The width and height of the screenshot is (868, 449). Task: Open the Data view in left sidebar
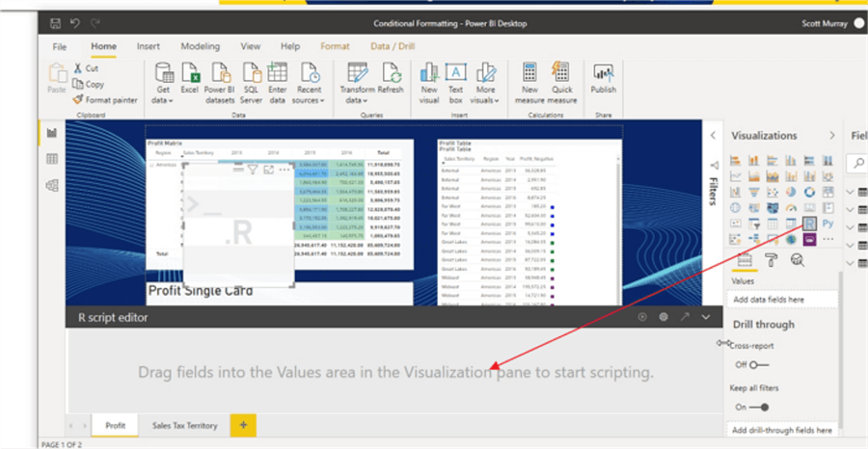tap(52, 159)
